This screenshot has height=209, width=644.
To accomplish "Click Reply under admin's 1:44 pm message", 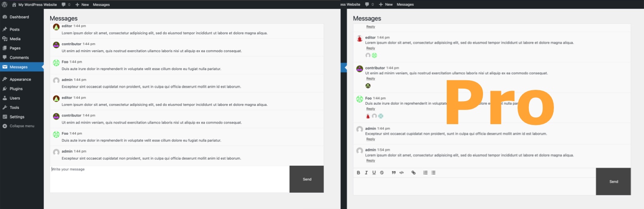I will (x=370, y=139).
